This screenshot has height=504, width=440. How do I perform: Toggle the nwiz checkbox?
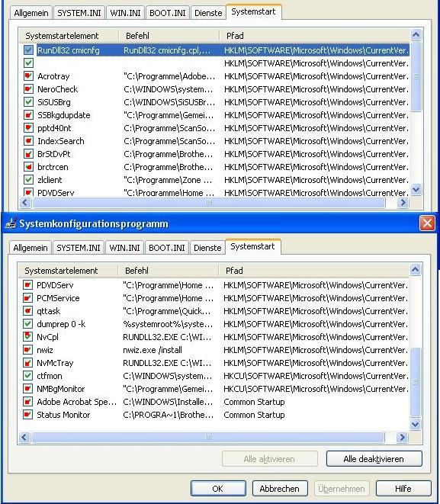coord(27,350)
